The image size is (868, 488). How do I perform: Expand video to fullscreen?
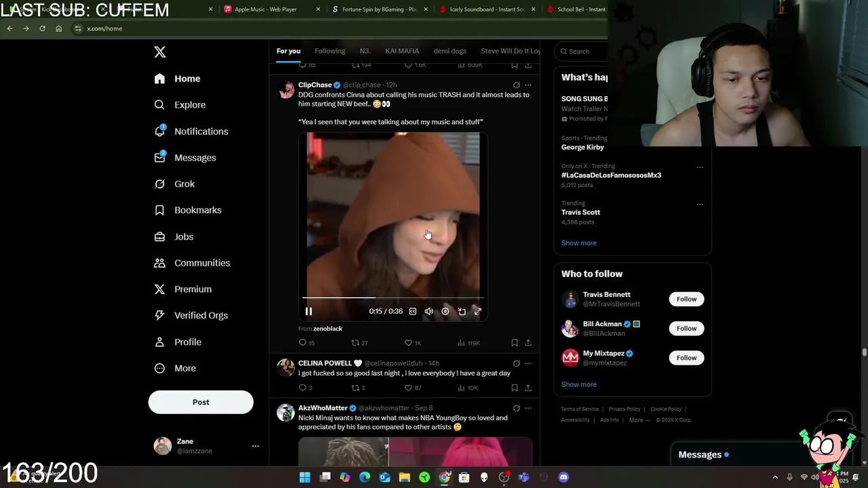click(x=477, y=311)
